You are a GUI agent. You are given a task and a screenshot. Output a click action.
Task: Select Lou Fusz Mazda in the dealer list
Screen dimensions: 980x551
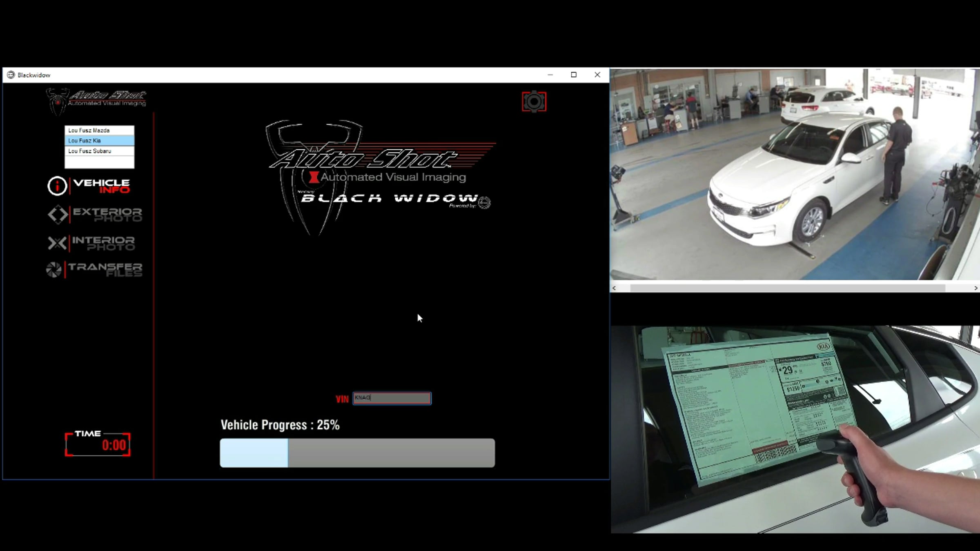[x=99, y=130]
